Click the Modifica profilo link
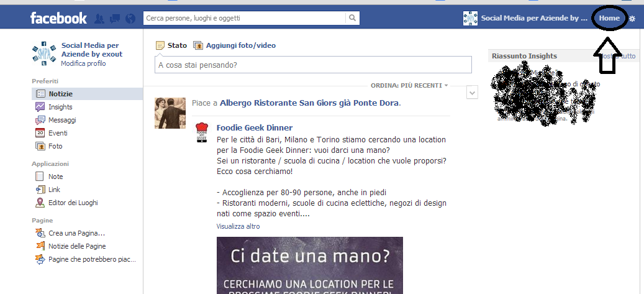644x294 pixels. pos(83,63)
